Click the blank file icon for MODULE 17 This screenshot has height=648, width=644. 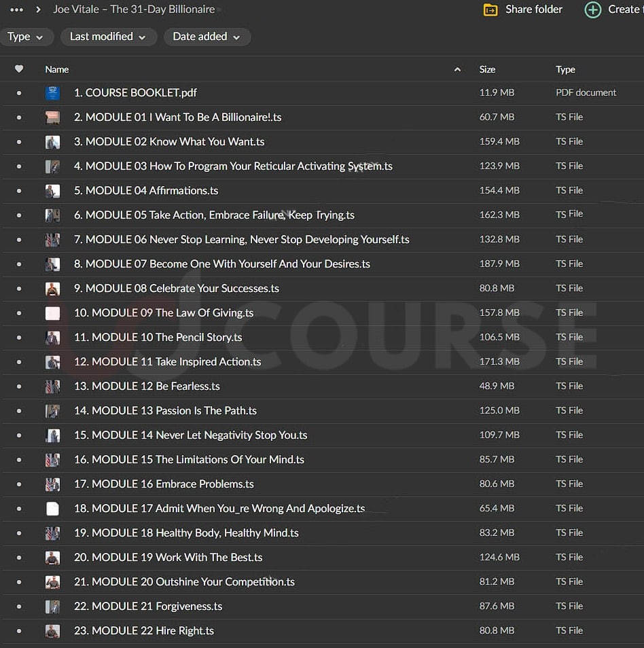click(52, 509)
